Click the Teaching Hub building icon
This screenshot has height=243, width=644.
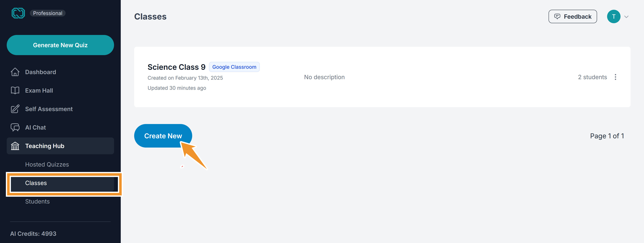15,146
